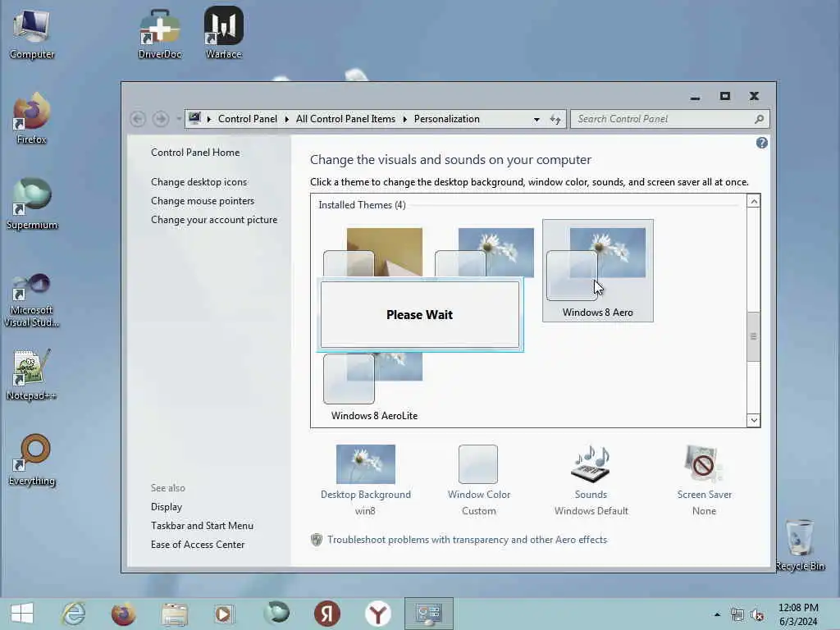
Task: Select the Supermium desktop shortcut
Action: click(32, 204)
